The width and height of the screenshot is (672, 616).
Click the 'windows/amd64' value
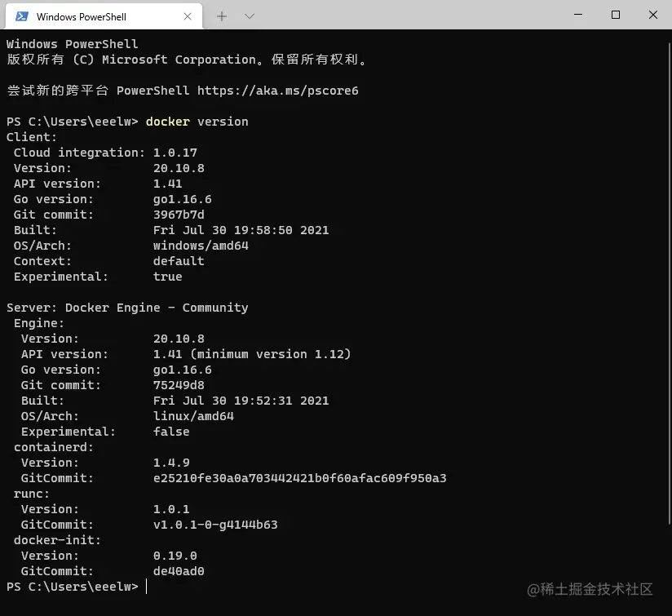(201, 246)
